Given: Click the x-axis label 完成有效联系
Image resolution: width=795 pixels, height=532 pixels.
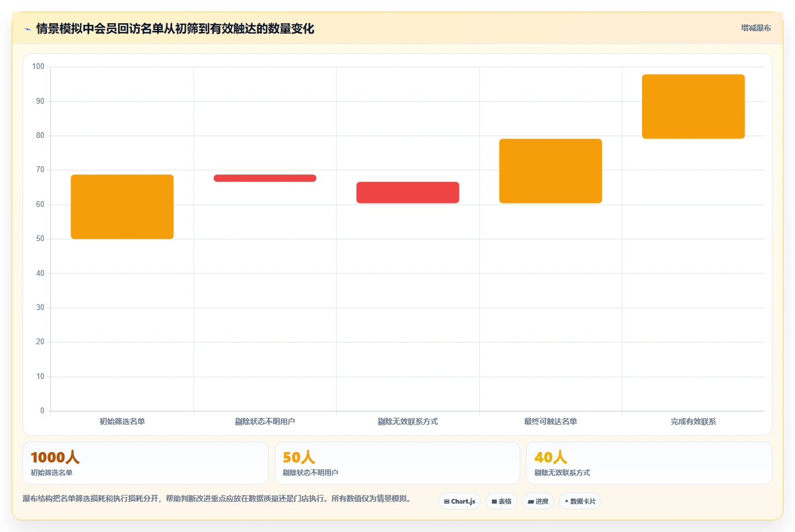Looking at the screenshot, I should (694, 421).
